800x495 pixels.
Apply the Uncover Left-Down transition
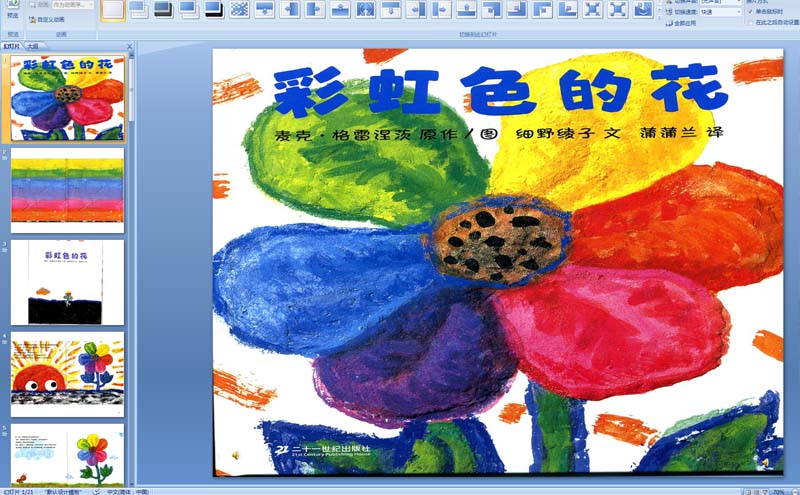tap(492, 10)
